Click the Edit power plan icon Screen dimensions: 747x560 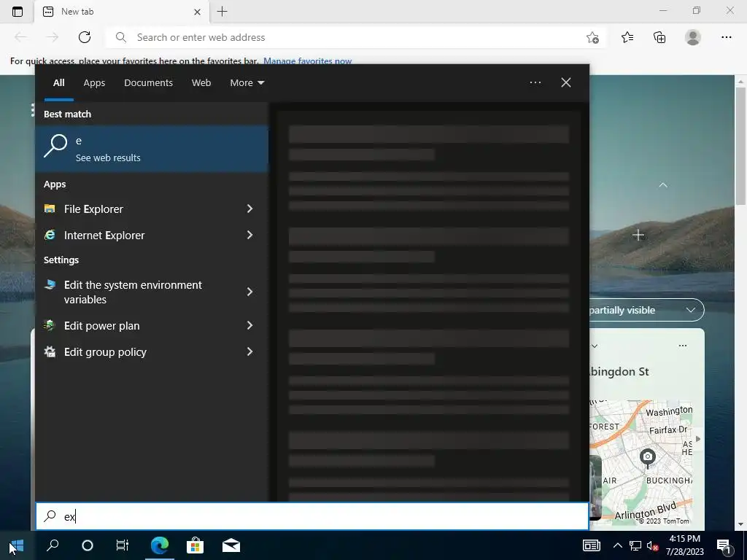click(50, 325)
